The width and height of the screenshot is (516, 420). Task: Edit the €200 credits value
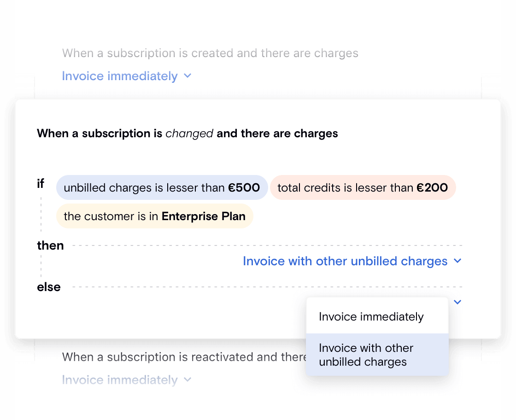(432, 187)
